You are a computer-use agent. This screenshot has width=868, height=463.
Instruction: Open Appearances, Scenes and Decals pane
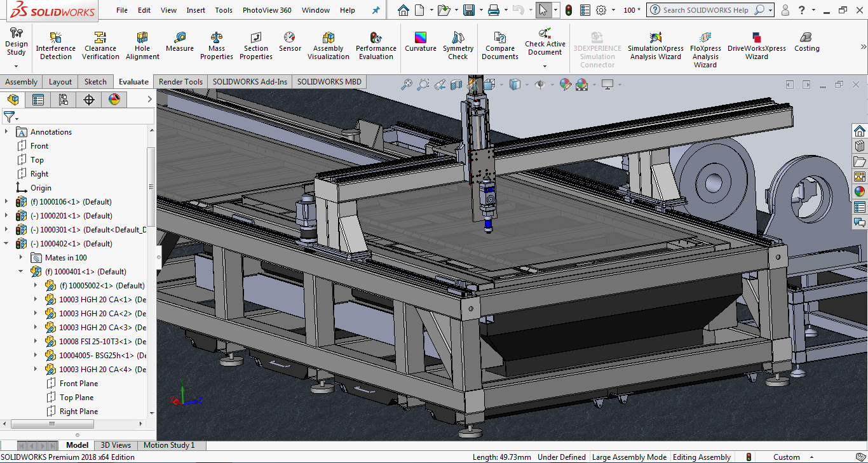(860, 191)
